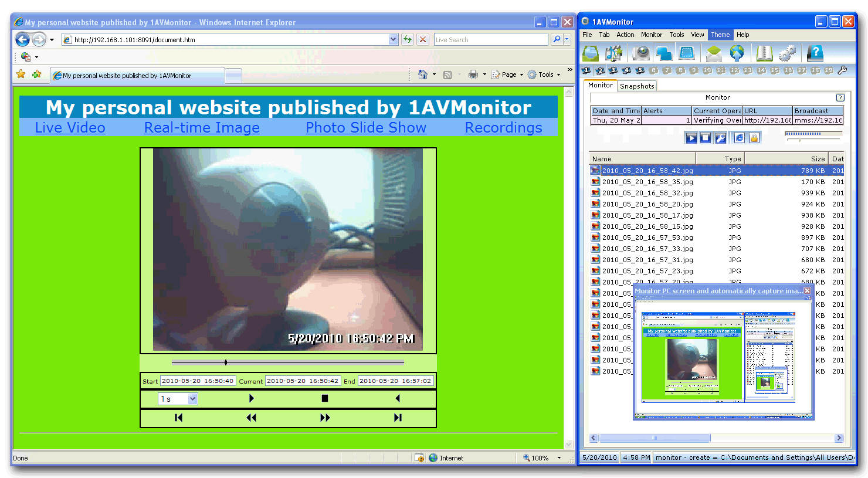
Task: Switch to monitor number 2 in 1AVMonitor
Action: tap(600, 70)
